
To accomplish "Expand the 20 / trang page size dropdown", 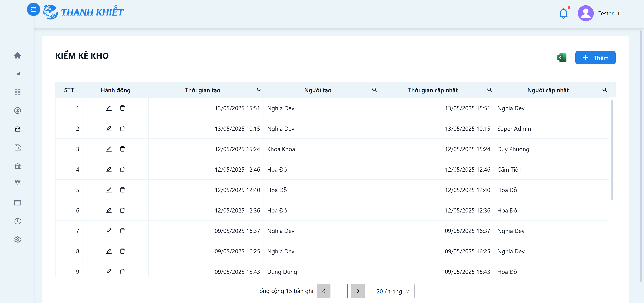I will coord(393,291).
